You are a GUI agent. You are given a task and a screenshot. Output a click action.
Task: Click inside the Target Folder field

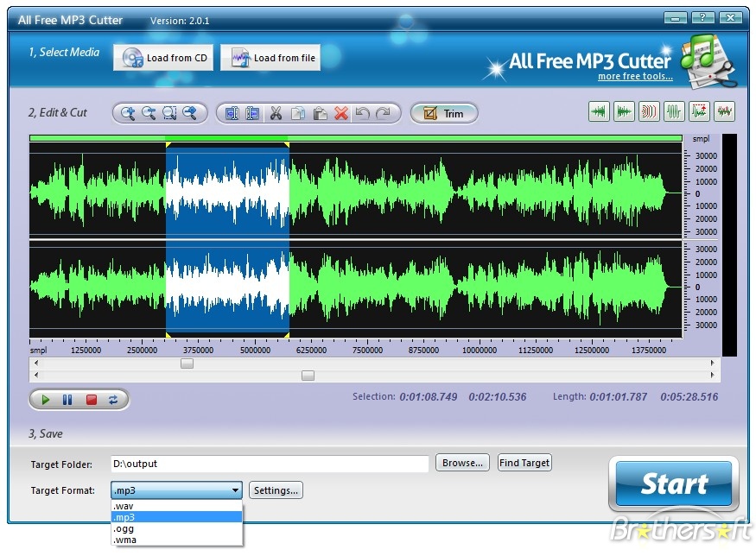pyautogui.click(x=270, y=464)
